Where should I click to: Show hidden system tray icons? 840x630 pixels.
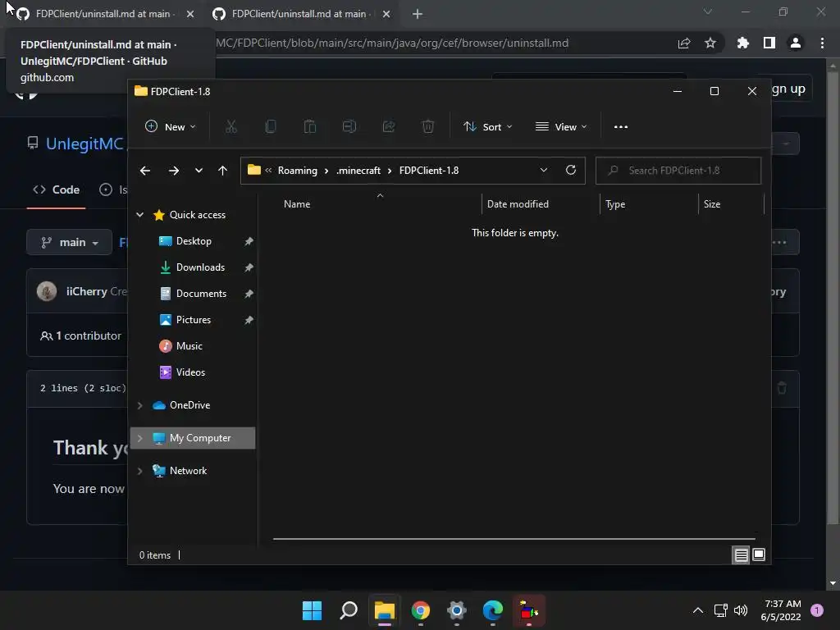tap(698, 610)
